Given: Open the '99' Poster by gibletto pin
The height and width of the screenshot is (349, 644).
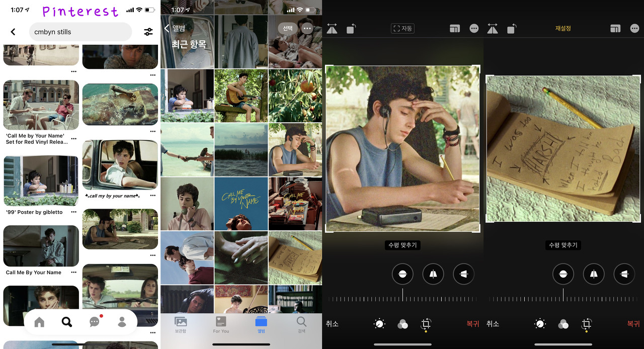Looking at the screenshot, I should pos(41,181).
